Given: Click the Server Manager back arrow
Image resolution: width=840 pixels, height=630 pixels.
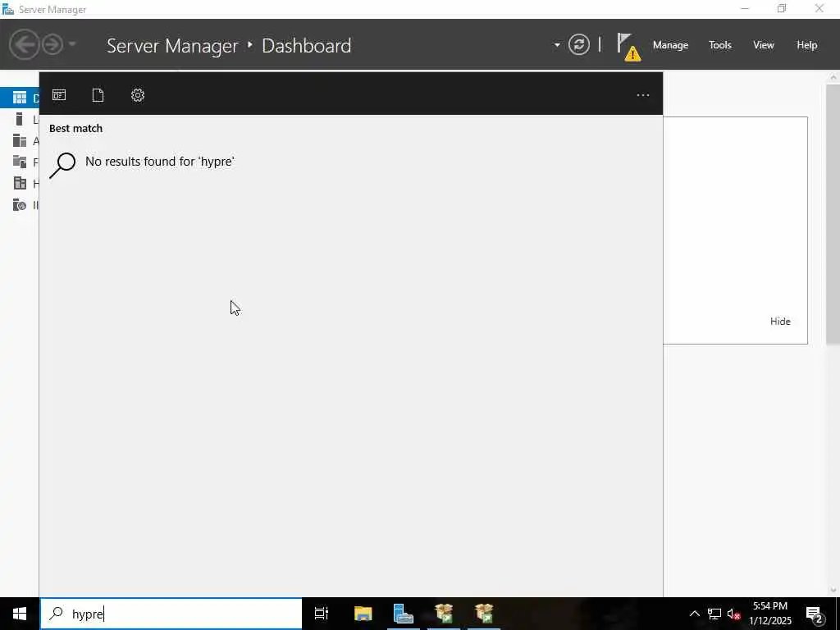Looking at the screenshot, I should point(24,44).
